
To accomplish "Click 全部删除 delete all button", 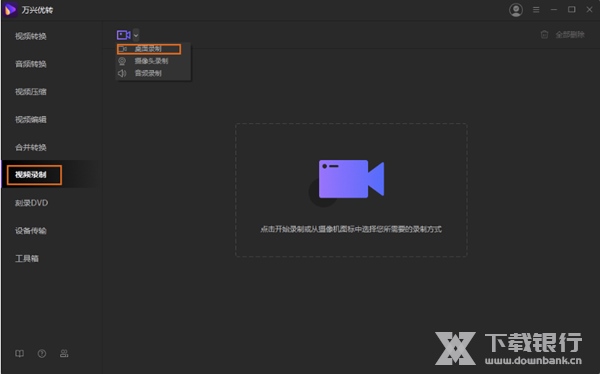I will pyautogui.click(x=562, y=35).
